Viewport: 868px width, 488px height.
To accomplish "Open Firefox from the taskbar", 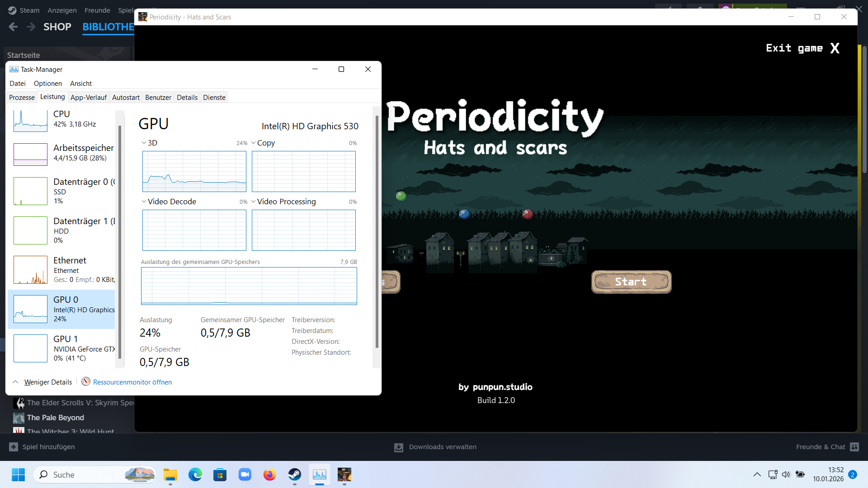I will 270,474.
